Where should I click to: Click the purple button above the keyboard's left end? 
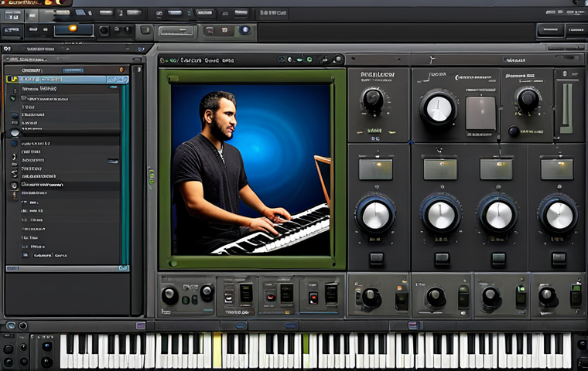pos(140,325)
